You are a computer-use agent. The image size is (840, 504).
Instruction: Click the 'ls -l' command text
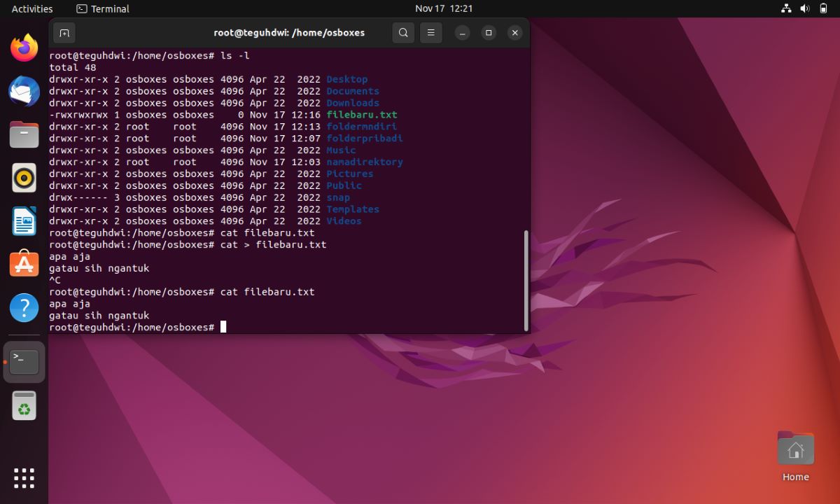235,55
